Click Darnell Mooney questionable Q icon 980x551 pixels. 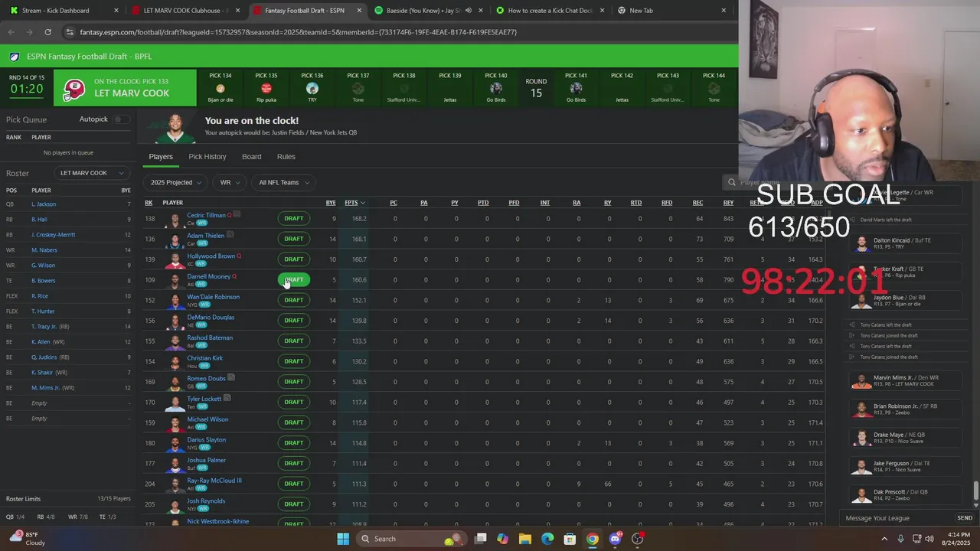point(234,276)
